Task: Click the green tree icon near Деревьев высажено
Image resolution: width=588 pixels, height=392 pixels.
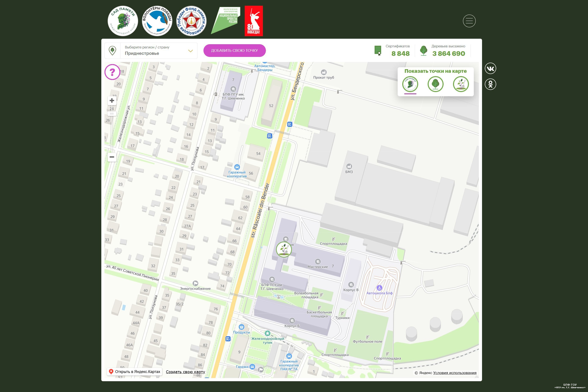Action: (x=423, y=51)
